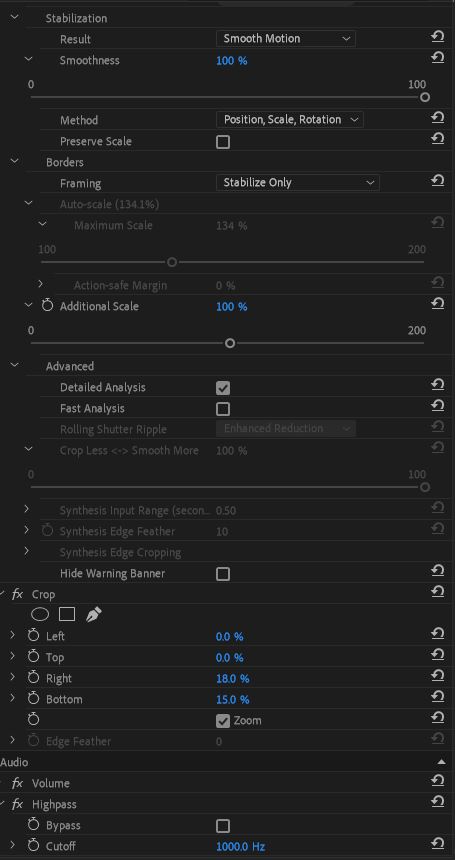Screen dimensions: 455x860
Task: Tick the Hide Warning Banner checkbox
Action: [x=223, y=574]
